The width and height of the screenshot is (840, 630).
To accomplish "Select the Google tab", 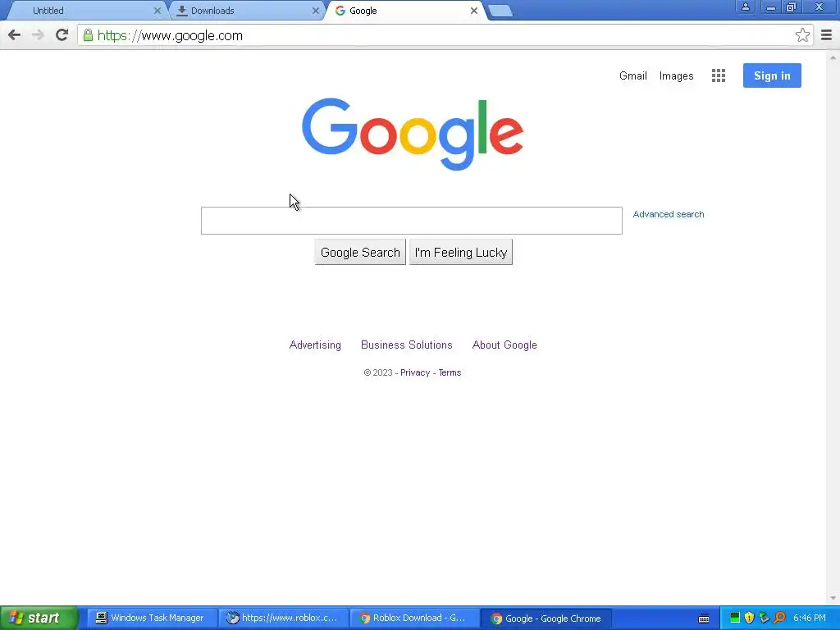I will coord(404,11).
